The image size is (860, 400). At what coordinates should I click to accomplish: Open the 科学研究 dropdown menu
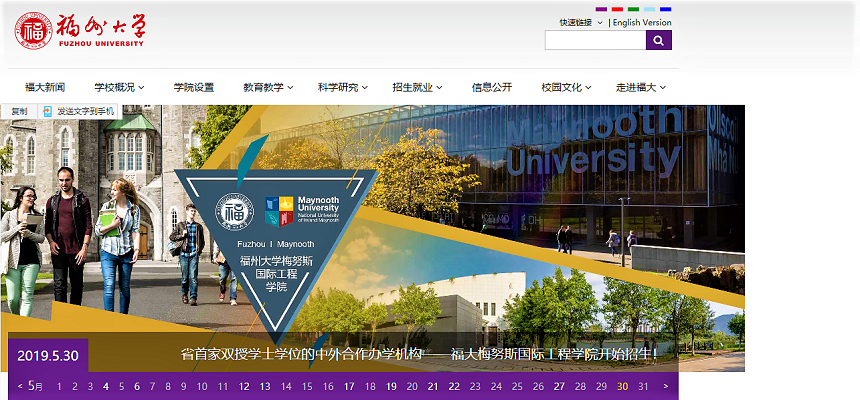(342, 87)
